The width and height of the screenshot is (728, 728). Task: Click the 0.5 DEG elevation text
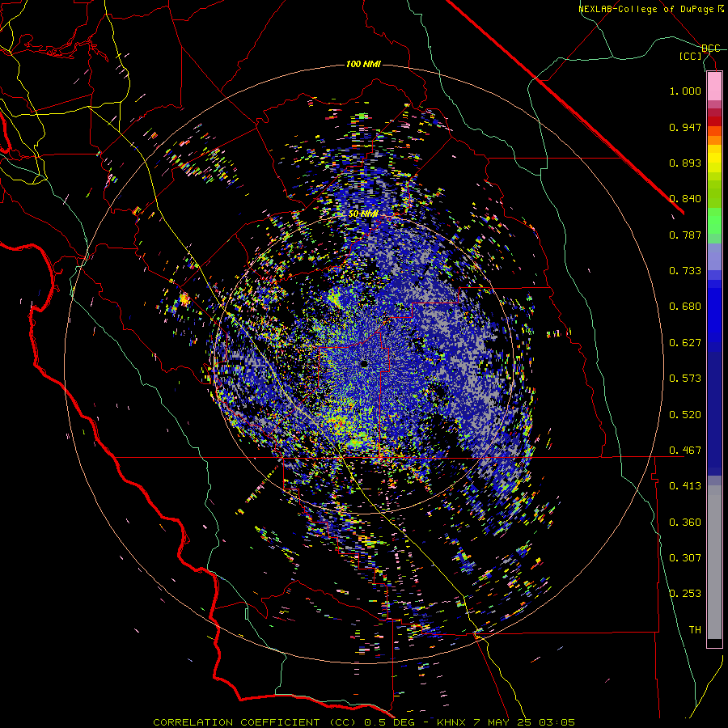click(390, 722)
